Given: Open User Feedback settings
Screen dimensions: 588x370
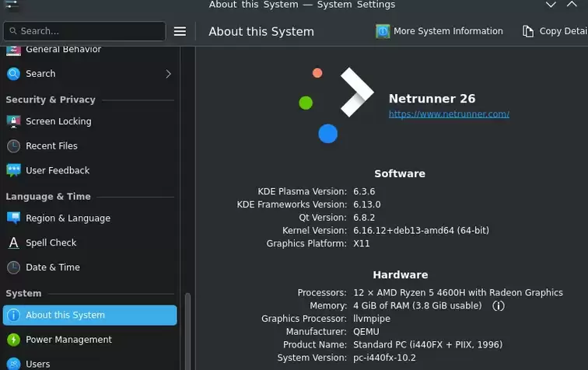Looking at the screenshot, I should 89,170.
